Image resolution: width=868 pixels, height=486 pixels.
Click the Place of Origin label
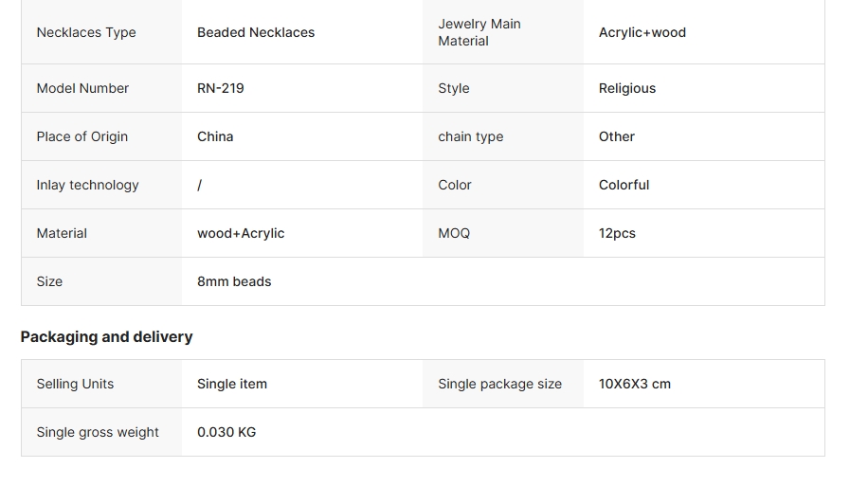[x=82, y=136]
